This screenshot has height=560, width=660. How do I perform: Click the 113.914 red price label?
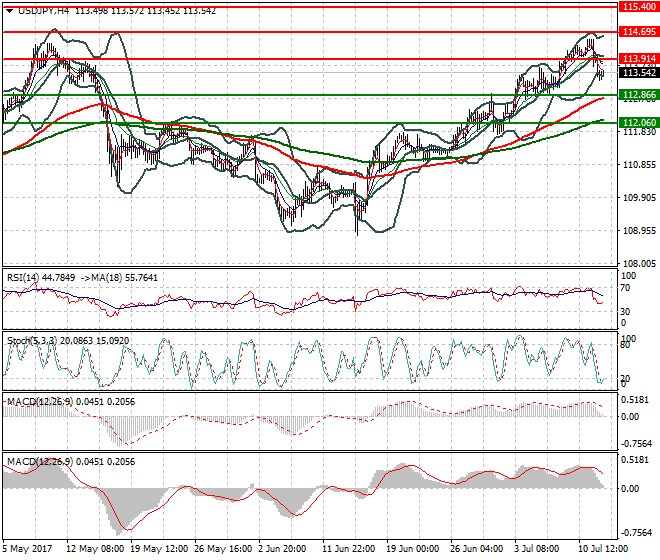coord(639,59)
